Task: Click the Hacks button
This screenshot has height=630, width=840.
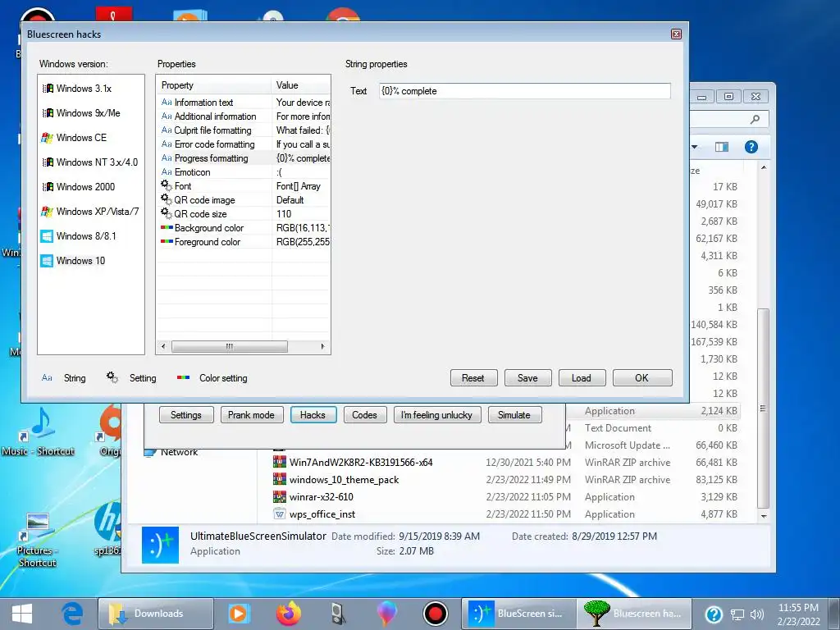Action: [313, 414]
